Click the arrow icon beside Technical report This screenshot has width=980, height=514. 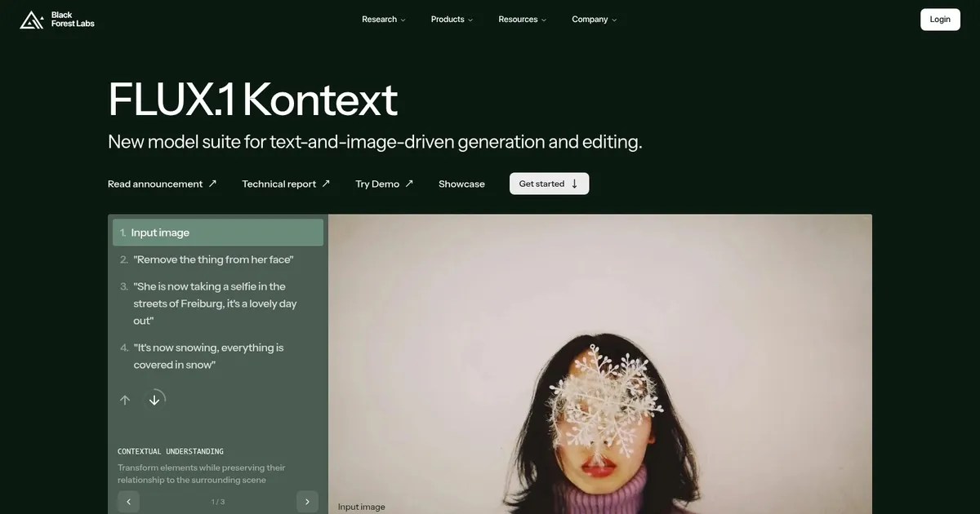326,184
